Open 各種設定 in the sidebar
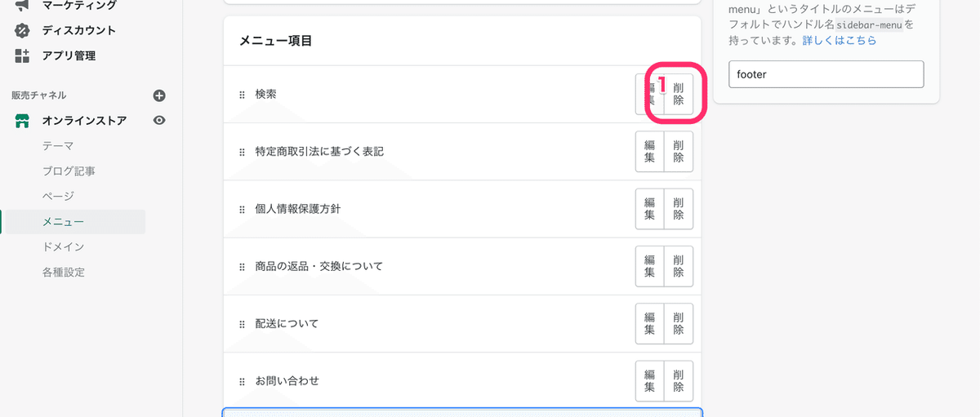 point(63,272)
